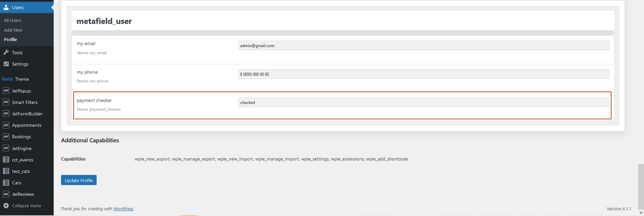Open the JetReviews menu item
Viewport: 644px width, 216px height.
pos(27,194)
